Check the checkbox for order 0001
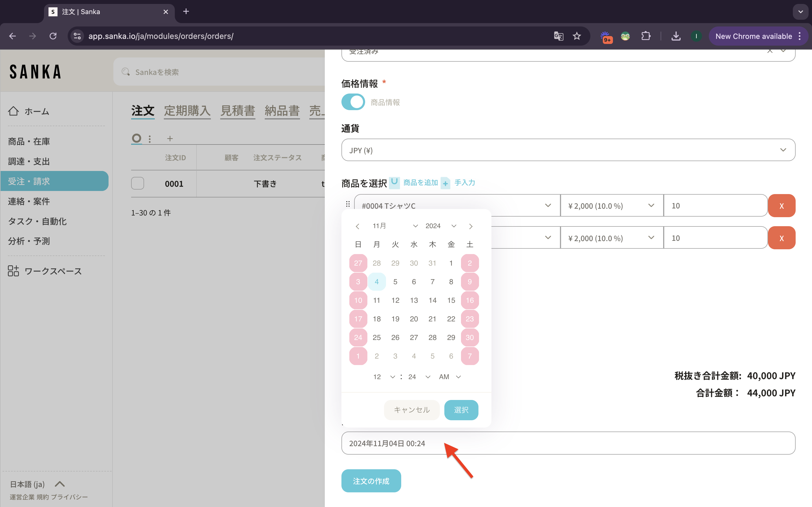 click(x=138, y=183)
